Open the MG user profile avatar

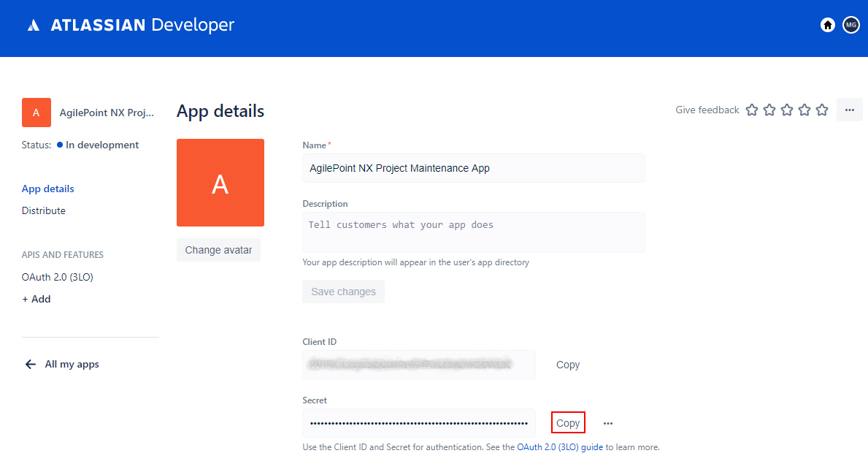pyautogui.click(x=850, y=25)
